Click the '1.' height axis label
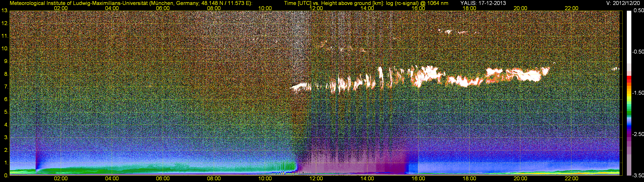Image resolution: width=644 pixels, height=182 pixels. 6,163
